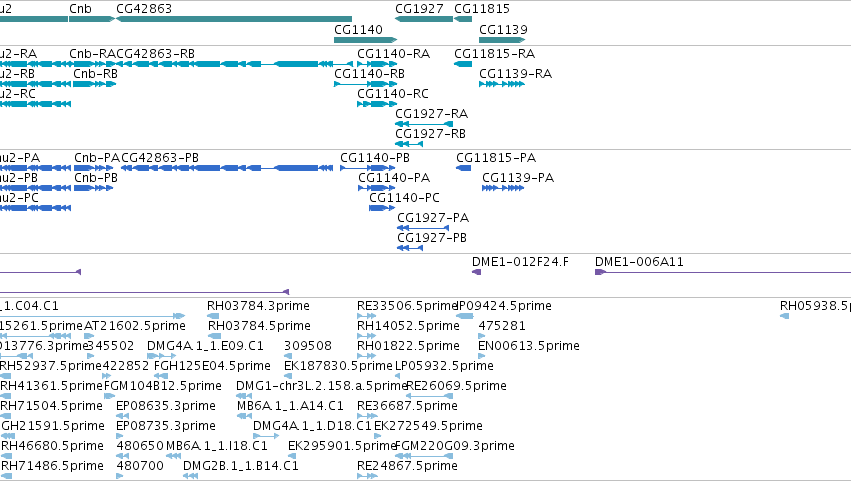851x481 pixels.
Task: Click the CG1927-PB protein label
Action: tap(432, 238)
